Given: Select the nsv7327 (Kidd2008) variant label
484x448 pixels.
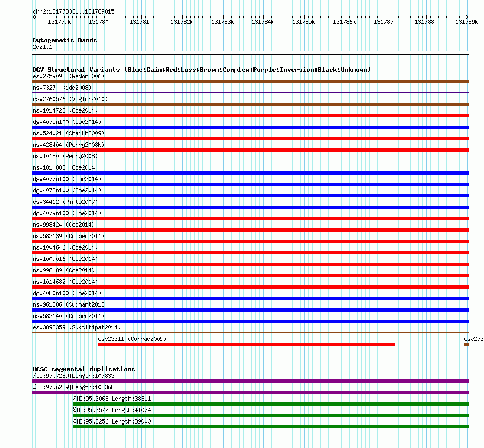Looking at the screenshot, I should (62, 88).
